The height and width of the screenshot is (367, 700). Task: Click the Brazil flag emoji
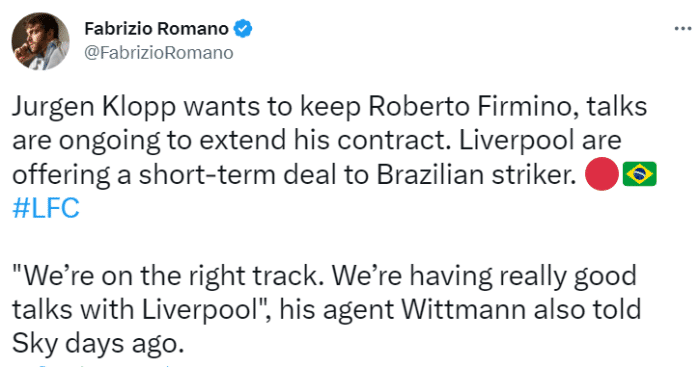tap(639, 174)
